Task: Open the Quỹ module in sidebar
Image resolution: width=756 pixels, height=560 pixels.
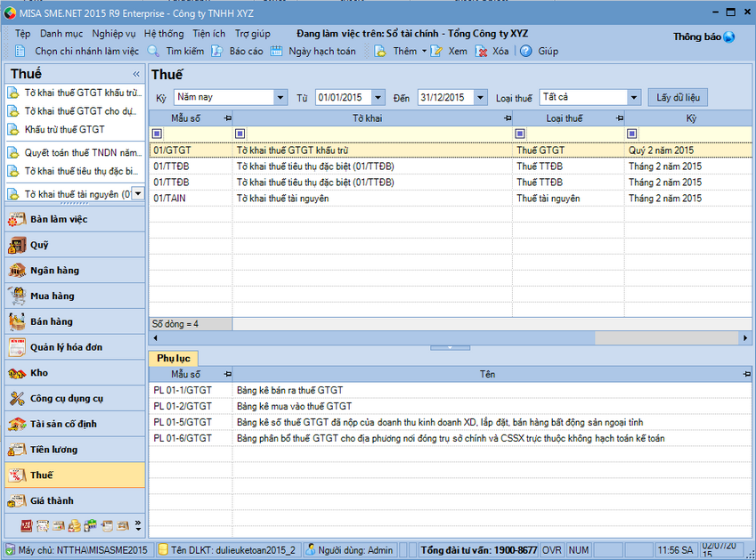Action: point(75,245)
